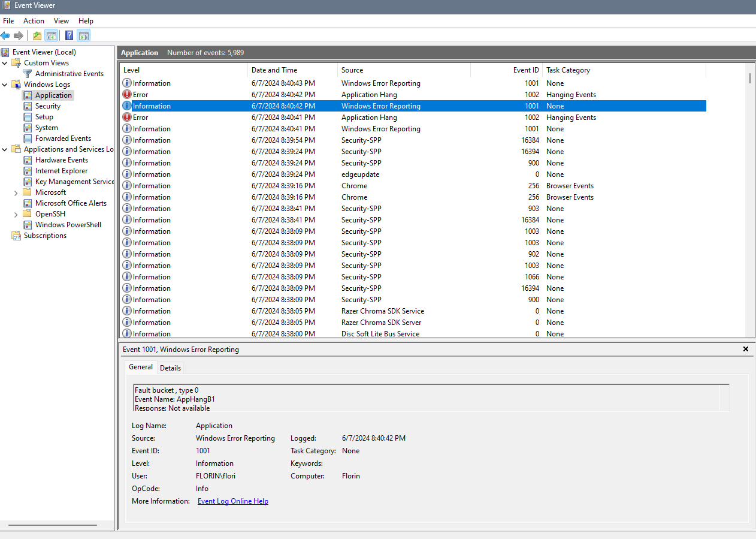Open the Subscriptions node
The image size is (756, 539).
[45, 236]
